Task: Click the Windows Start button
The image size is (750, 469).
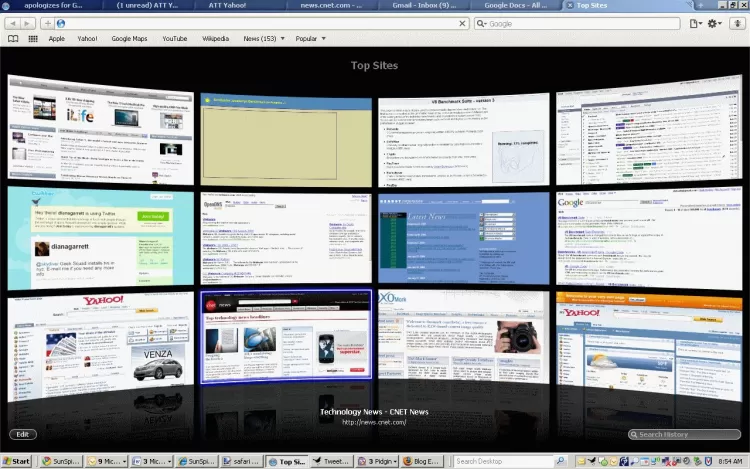Action: pyautogui.click(x=16, y=461)
